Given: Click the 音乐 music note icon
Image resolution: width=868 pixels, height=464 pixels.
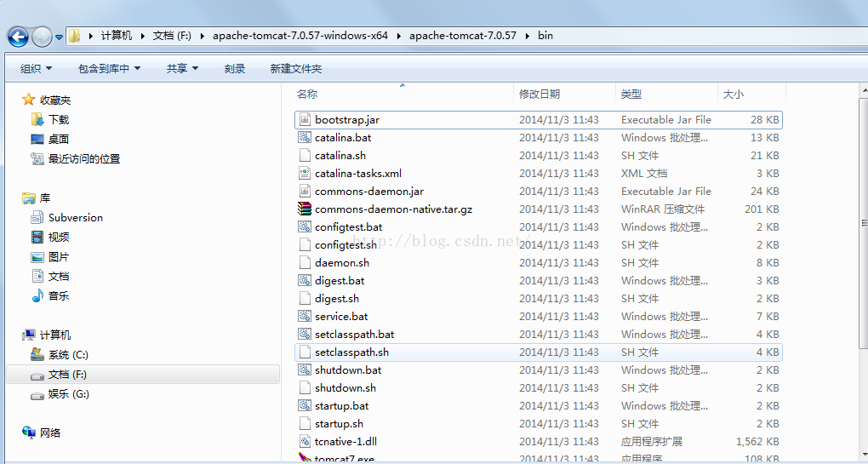Looking at the screenshot, I should (37, 295).
